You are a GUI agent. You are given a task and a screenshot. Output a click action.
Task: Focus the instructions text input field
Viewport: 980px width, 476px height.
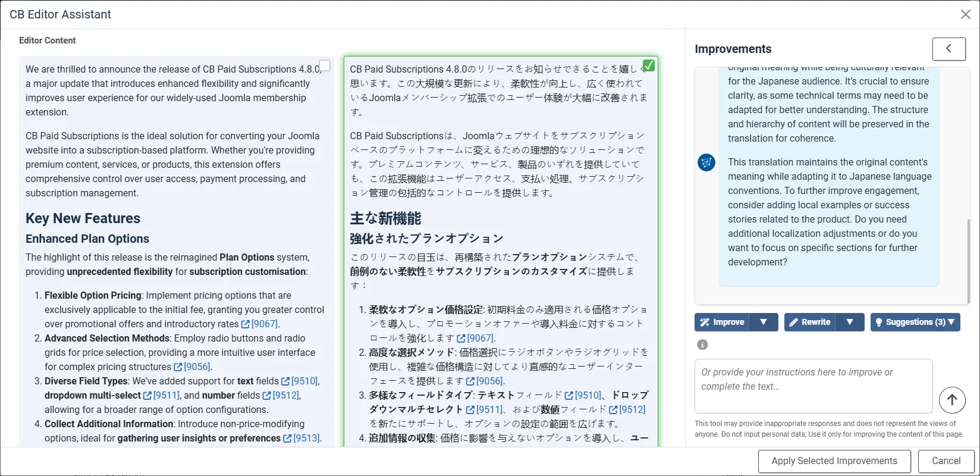[x=813, y=386]
